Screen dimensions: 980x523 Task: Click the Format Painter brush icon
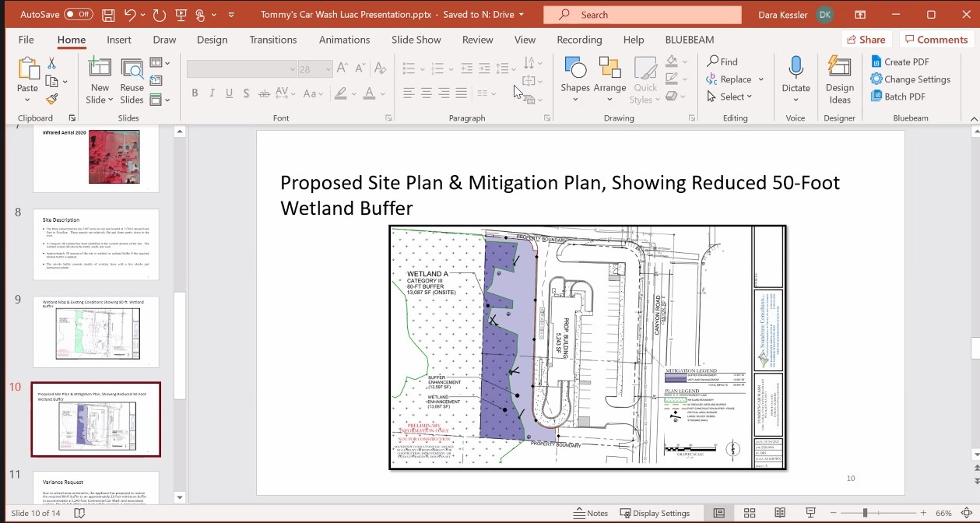click(x=51, y=99)
